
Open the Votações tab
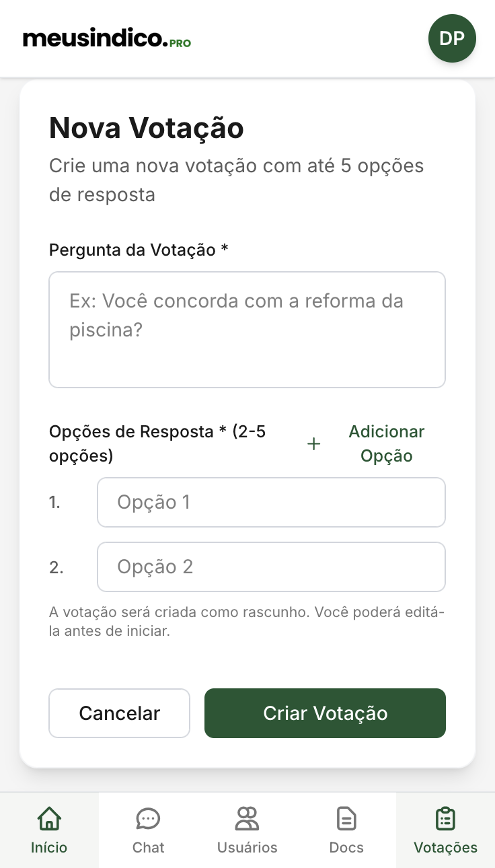coord(445,830)
